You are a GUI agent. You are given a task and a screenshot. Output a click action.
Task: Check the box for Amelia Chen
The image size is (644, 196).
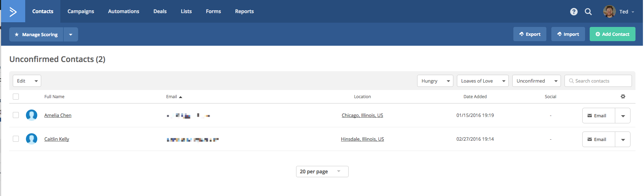click(x=16, y=115)
